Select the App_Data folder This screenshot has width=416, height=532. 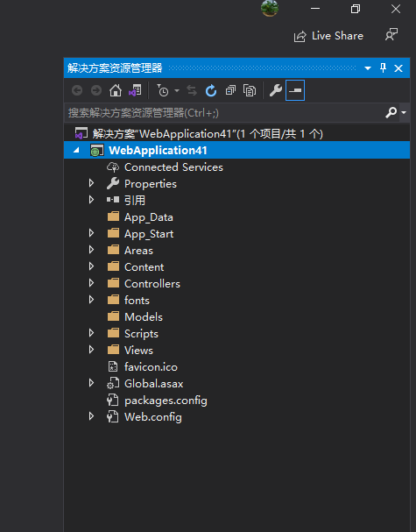149,217
